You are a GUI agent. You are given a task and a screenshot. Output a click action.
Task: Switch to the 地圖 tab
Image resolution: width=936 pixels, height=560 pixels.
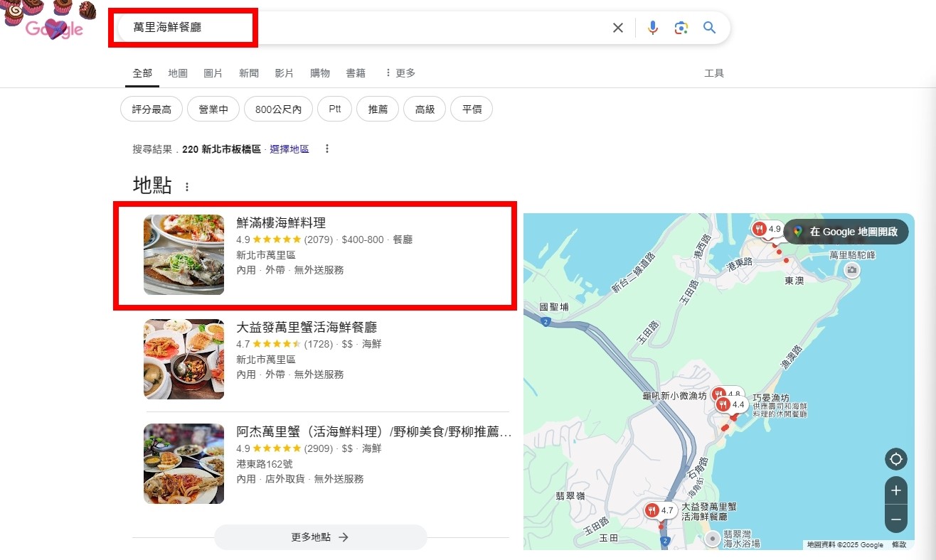(178, 73)
